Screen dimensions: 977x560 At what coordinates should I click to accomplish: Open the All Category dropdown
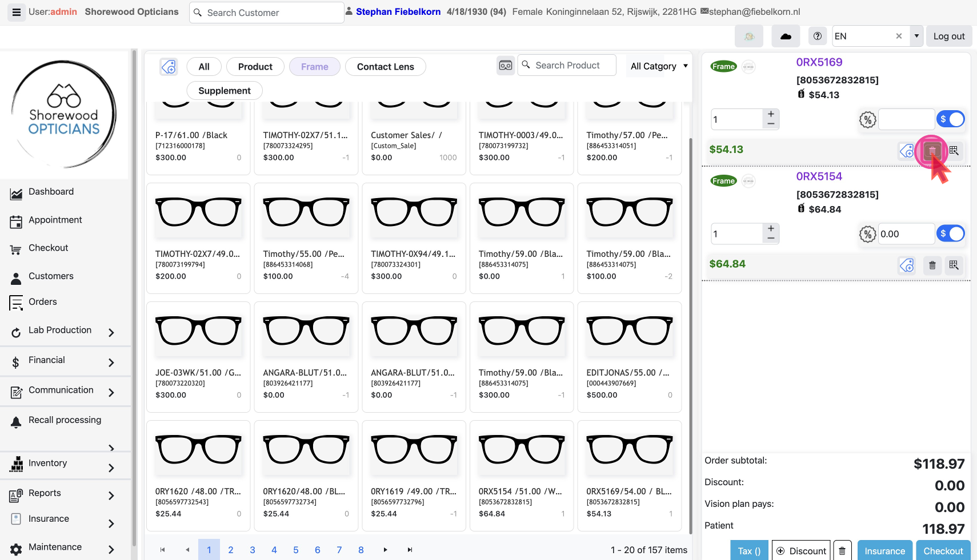click(658, 66)
